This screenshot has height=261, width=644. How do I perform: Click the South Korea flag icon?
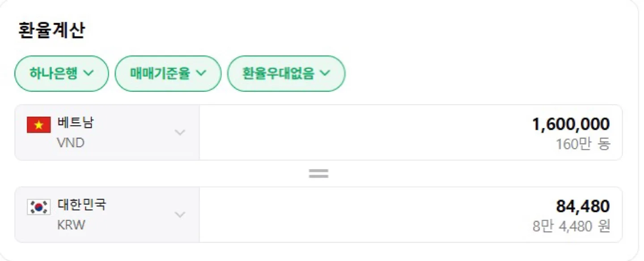(39, 207)
